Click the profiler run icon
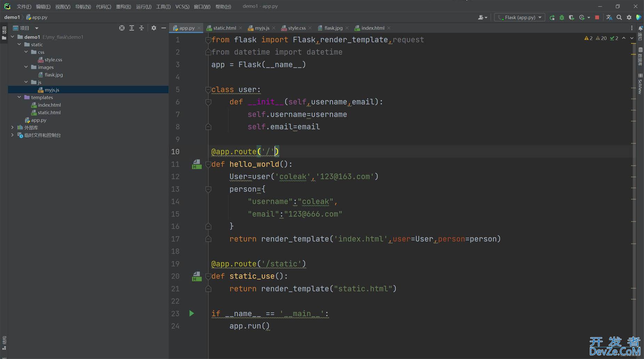The height and width of the screenshot is (359, 644). click(x=582, y=17)
